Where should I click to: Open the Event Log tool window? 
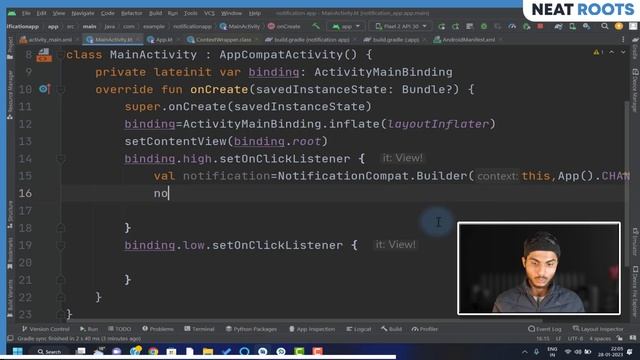[x=545, y=329]
